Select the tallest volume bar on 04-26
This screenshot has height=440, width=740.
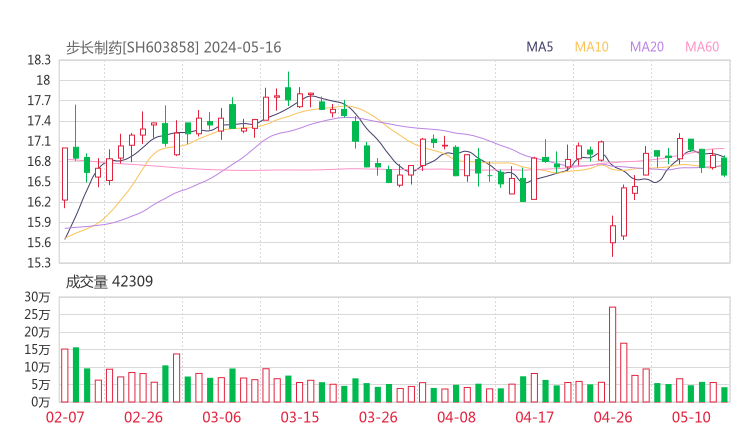point(613,355)
